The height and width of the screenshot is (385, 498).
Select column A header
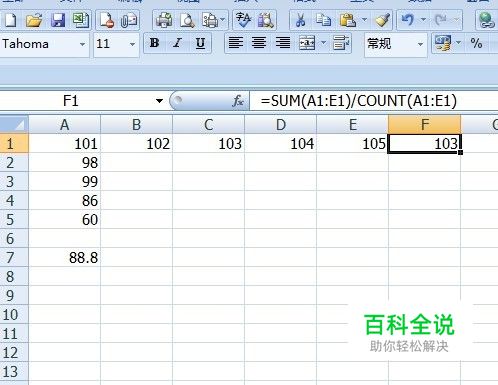(65, 125)
